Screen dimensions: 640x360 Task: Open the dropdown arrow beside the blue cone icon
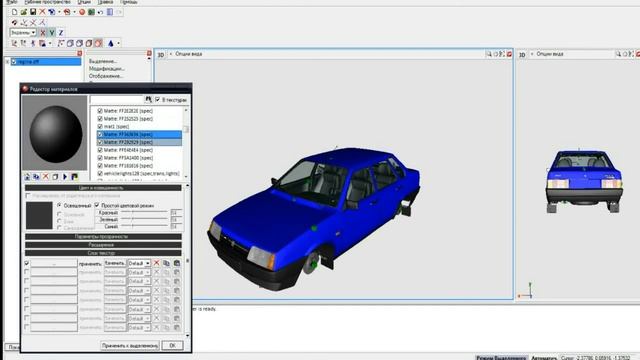(118, 43)
